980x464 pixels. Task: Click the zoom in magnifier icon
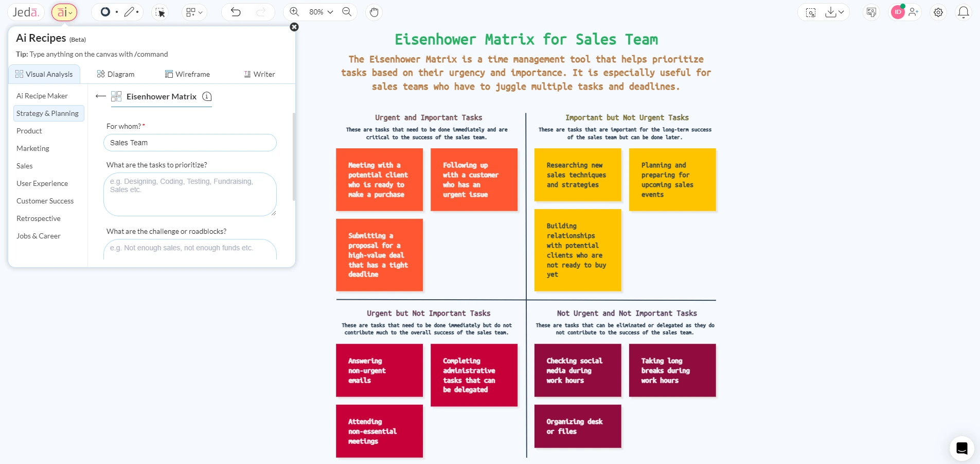coord(295,11)
